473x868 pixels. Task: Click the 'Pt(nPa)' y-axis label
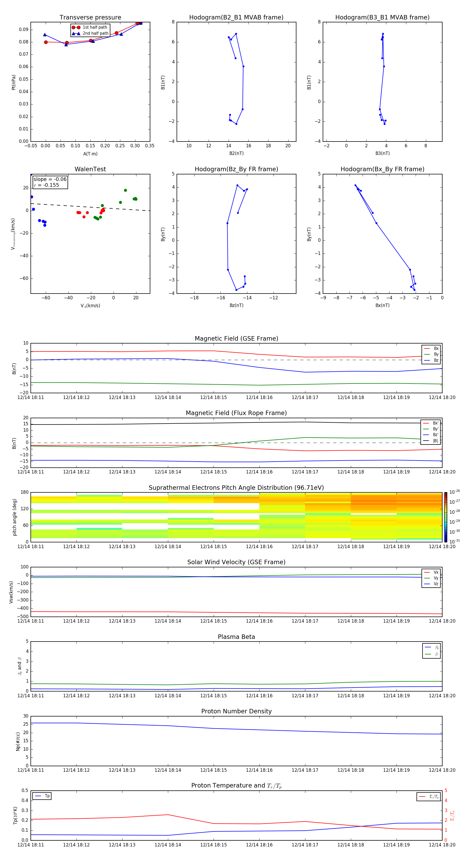[13, 82]
